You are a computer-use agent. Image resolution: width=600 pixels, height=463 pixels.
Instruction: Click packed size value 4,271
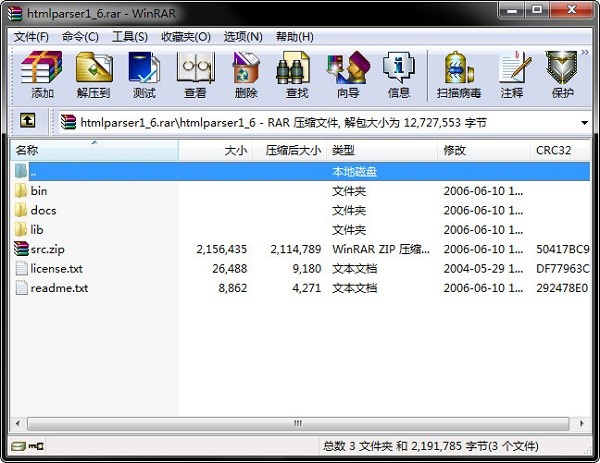[307, 288]
